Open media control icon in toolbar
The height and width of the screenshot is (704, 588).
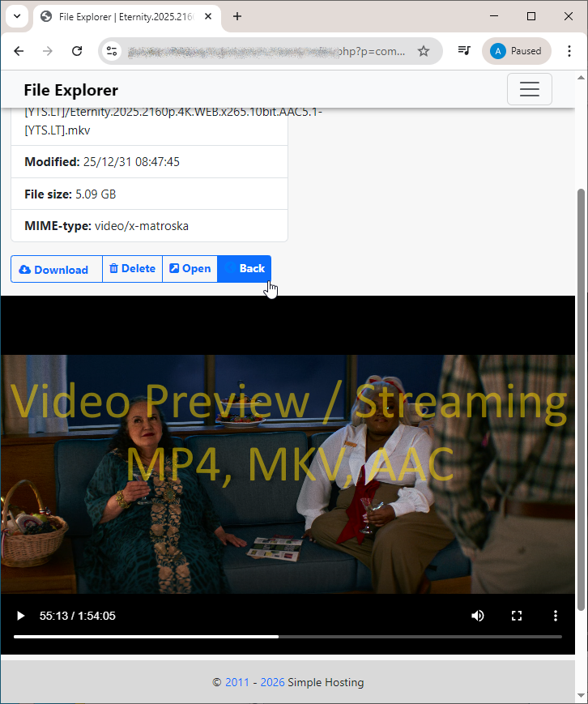(464, 51)
